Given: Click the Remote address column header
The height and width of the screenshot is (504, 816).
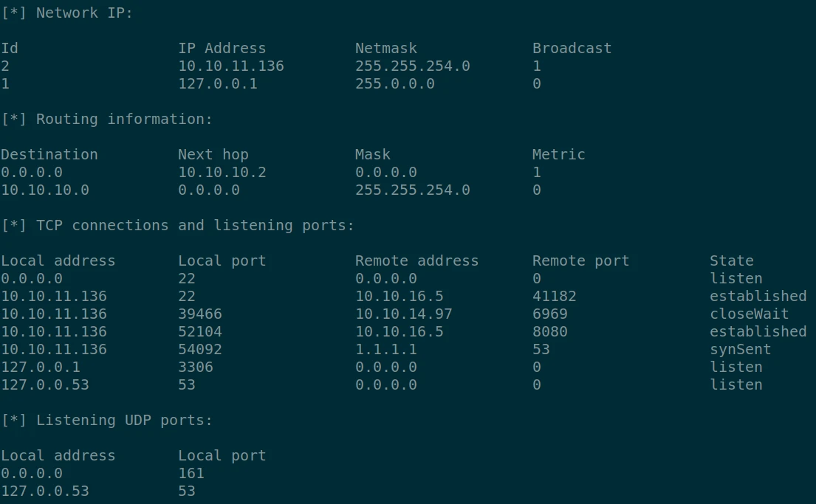Looking at the screenshot, I should click(x=416, y=260).
